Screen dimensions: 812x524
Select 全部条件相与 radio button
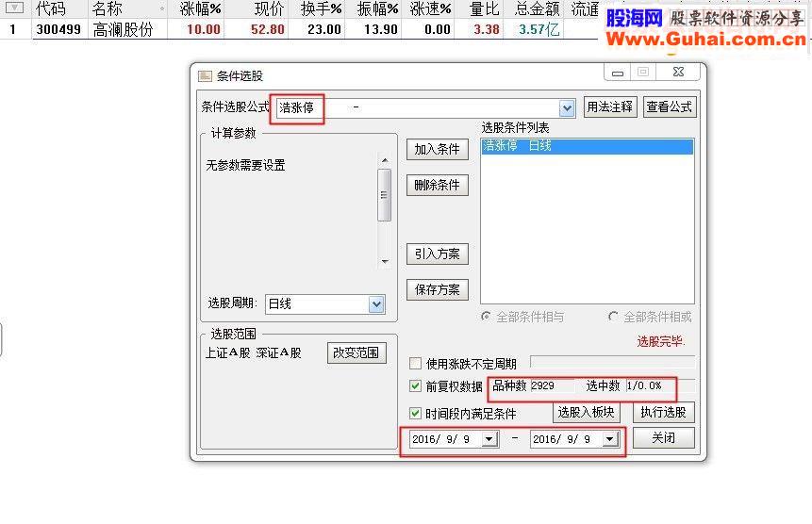[x=486, y=316]
